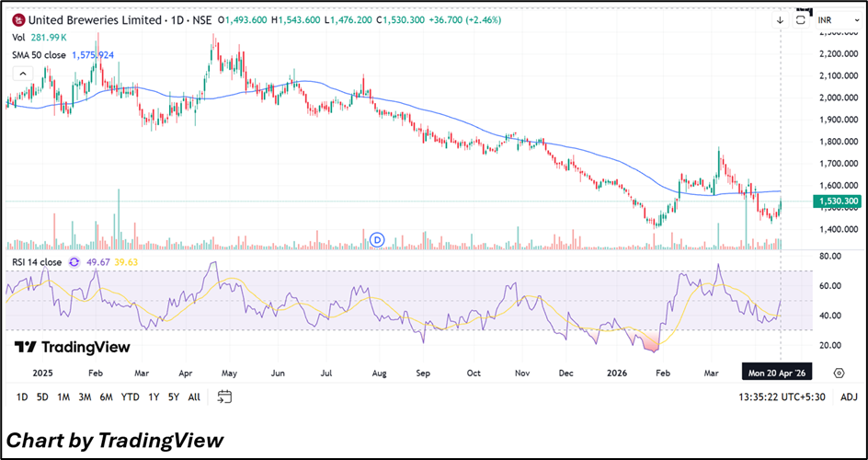Click the fullscreen frame icon at top right

[801, 19]
